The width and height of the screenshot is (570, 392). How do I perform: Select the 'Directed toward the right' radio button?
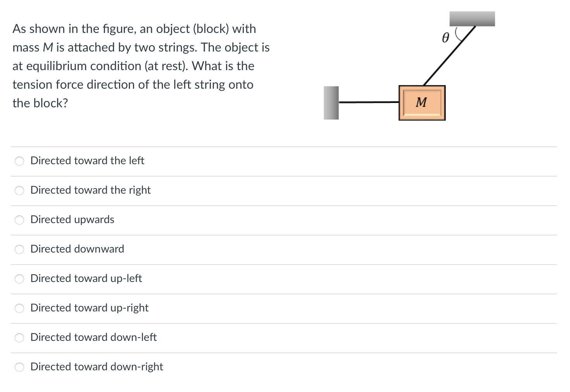click(19, 190)
